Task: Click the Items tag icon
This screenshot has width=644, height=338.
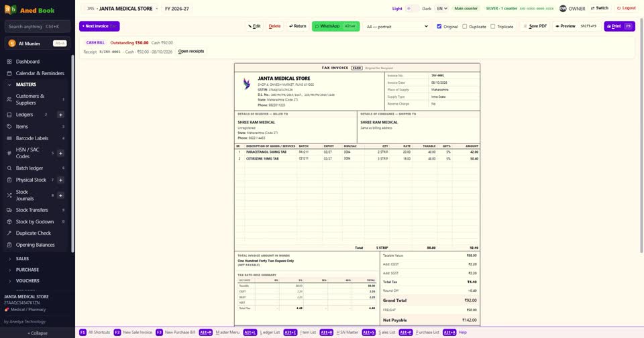Action: pos(9,127)
